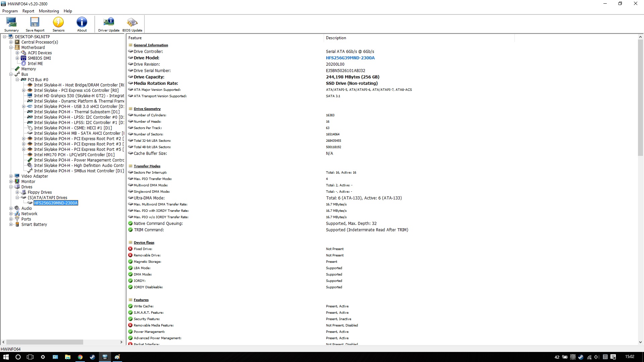Select Intel ME tree item

(x=35, y=64)
